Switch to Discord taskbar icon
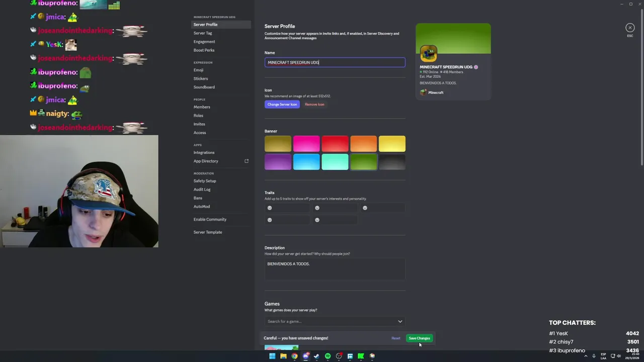644x362 pixels. point(305,356)
